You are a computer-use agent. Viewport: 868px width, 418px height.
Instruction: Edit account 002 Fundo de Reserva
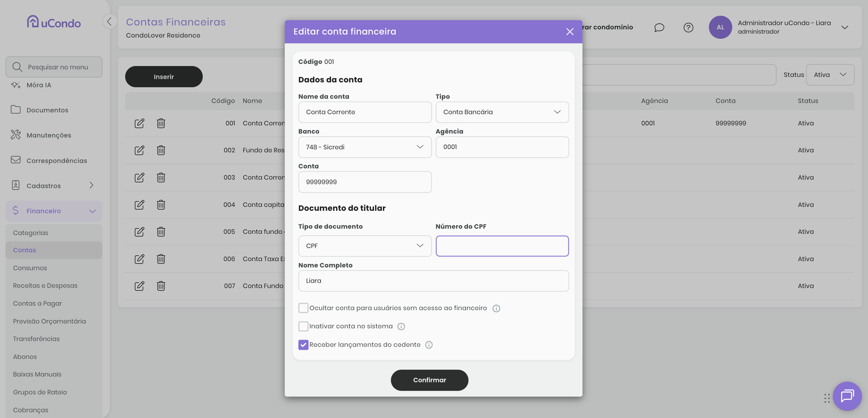[x=139, y=150]
